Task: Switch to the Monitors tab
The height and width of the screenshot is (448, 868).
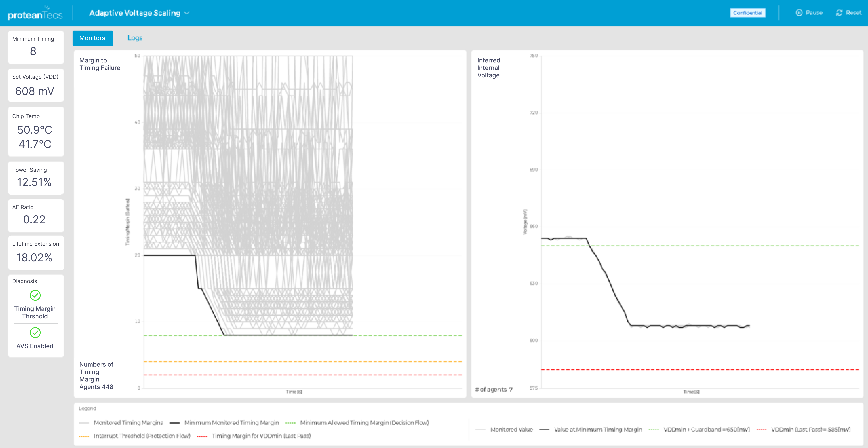Action: point(92,38)
